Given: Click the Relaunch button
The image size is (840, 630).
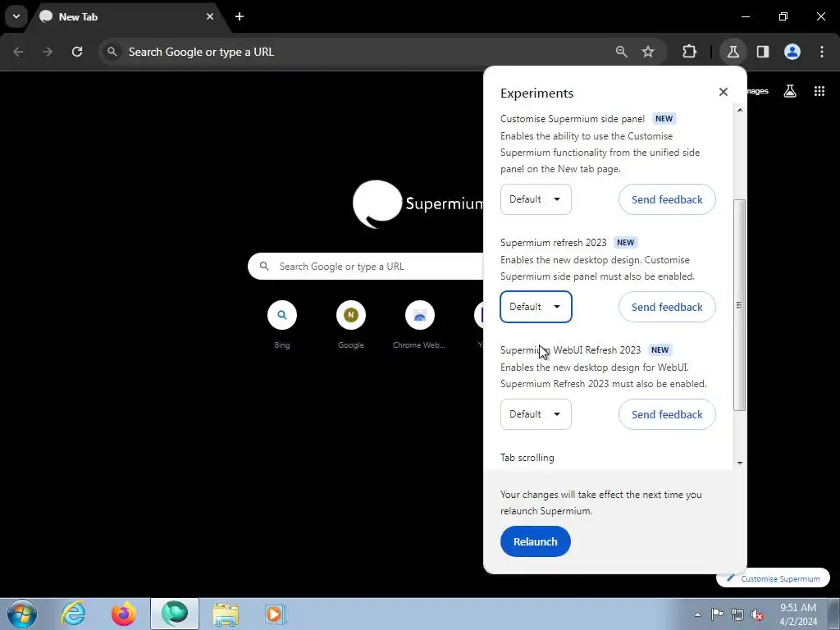Looking at the screenshot, I should click(x=535, y=541).
